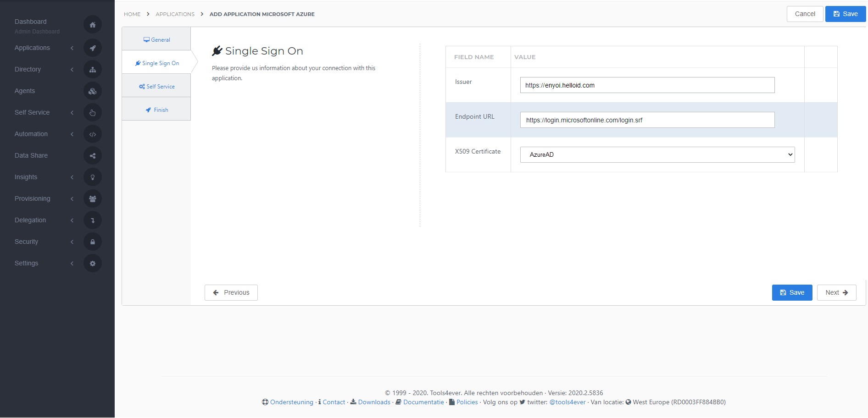868x418 pixels.
Task: Open Data Share in the sidebar
Action: pos(31,155)
